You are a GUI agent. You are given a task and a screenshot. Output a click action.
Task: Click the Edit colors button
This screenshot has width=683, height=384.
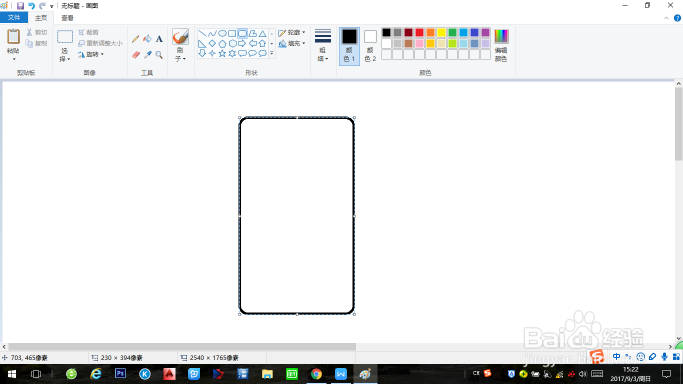(x=501, y=46)
